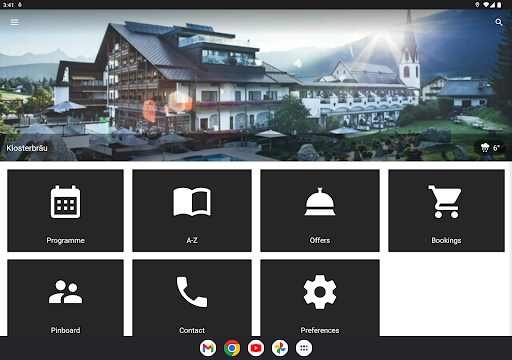Viewport: 512px width, 360px height.
Task: Open the Pinboard people tile
Action: [65, 298]
